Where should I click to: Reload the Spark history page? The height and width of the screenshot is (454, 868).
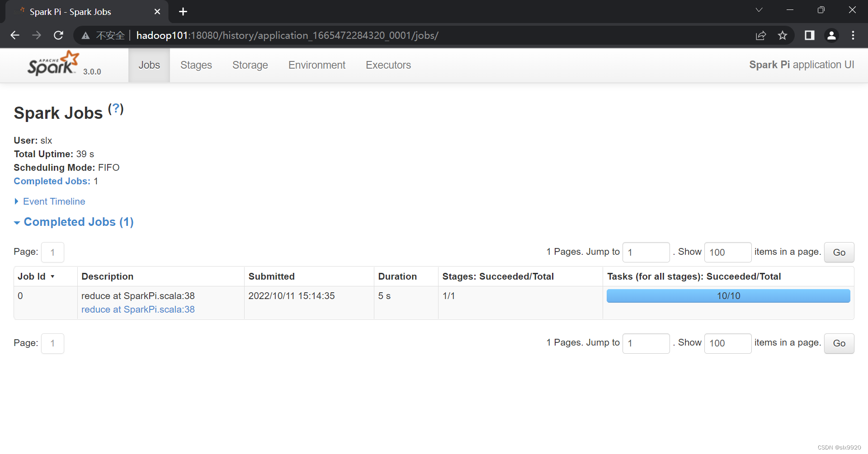58,35
